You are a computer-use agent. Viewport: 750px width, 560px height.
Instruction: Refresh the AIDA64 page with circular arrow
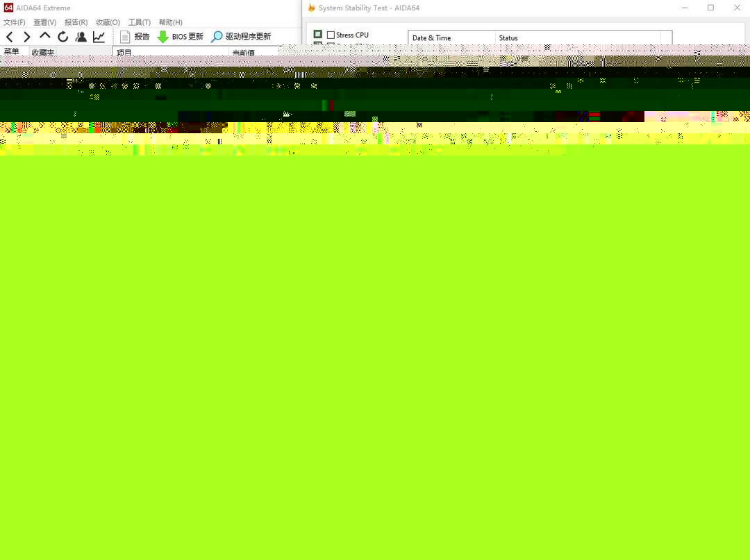62,37
